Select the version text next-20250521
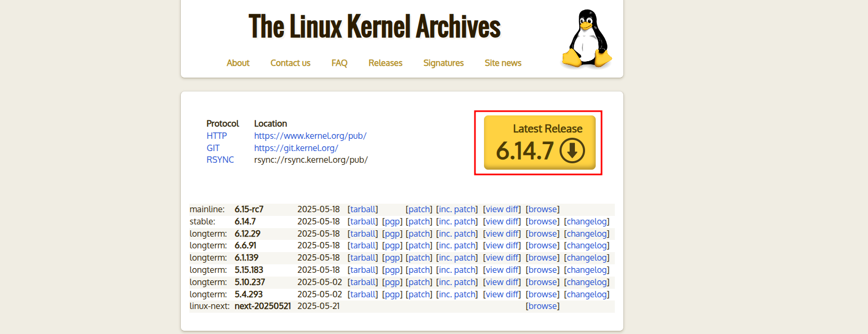 (263, 306)
